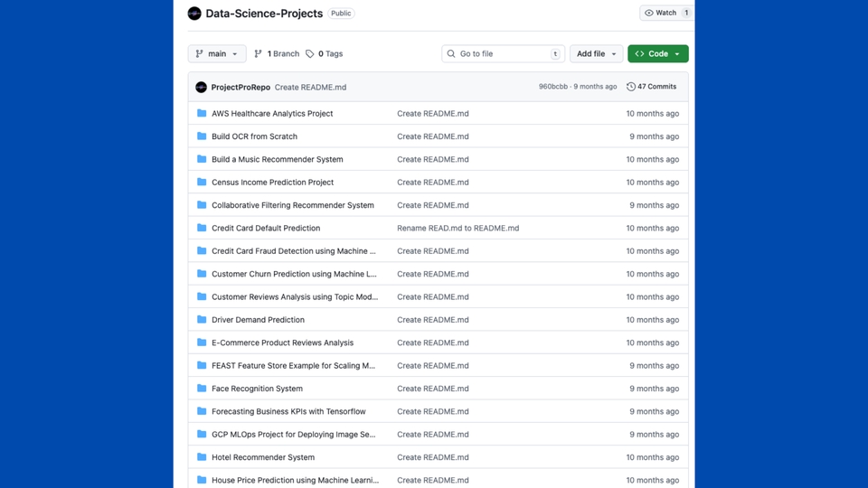
Task: Open the 1 Branch link
Action: pyautogui.click(x=277, y=53)
